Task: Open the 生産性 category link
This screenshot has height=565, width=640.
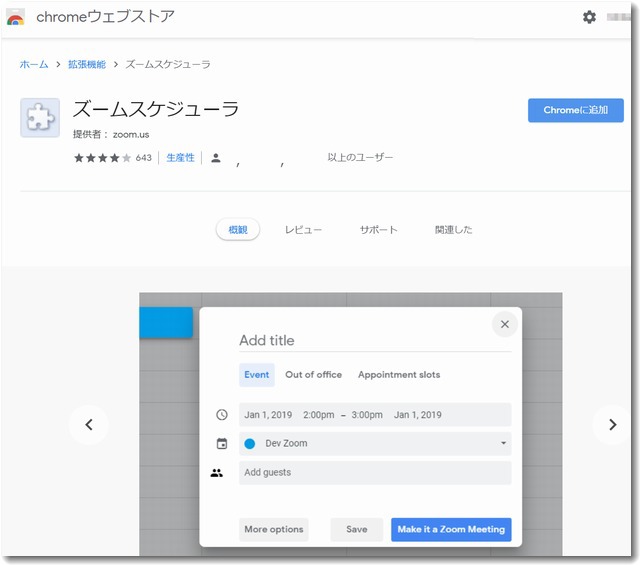Action: (180, 158)
